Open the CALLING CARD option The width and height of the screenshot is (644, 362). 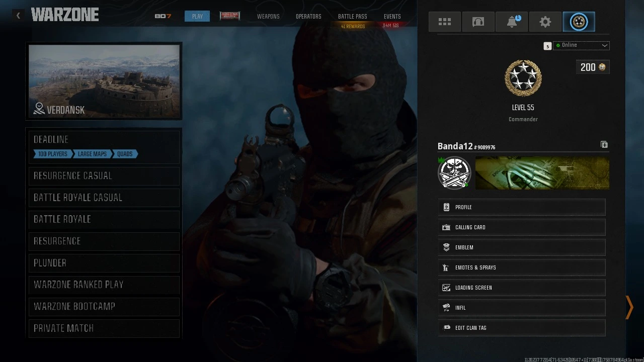point(522,227)
